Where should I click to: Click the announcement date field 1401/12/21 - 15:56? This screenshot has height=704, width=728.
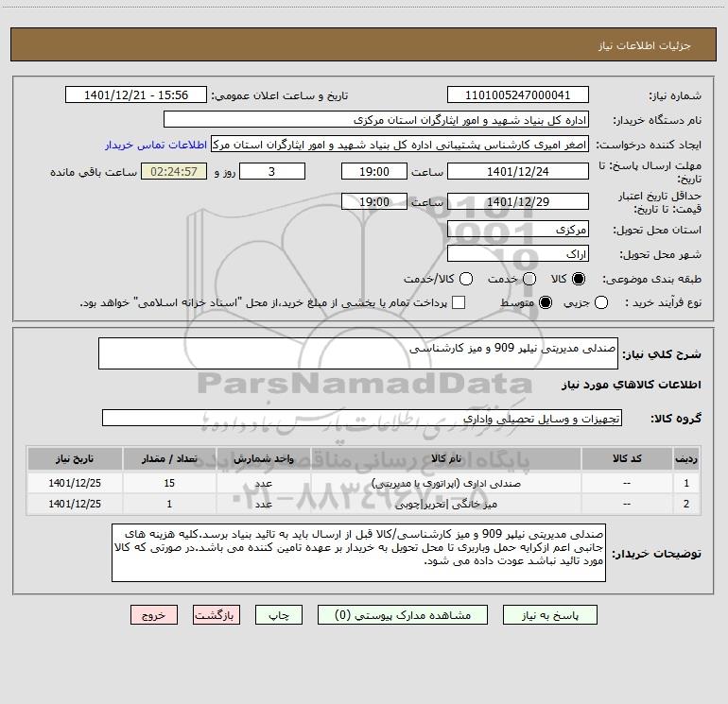tap(136, 95)
